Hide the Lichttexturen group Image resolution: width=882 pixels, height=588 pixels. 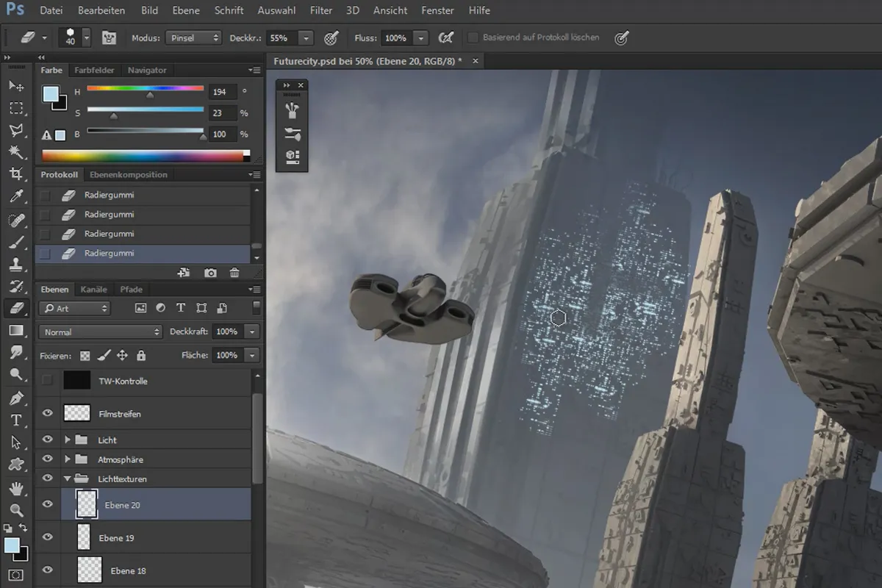point(48,478)
